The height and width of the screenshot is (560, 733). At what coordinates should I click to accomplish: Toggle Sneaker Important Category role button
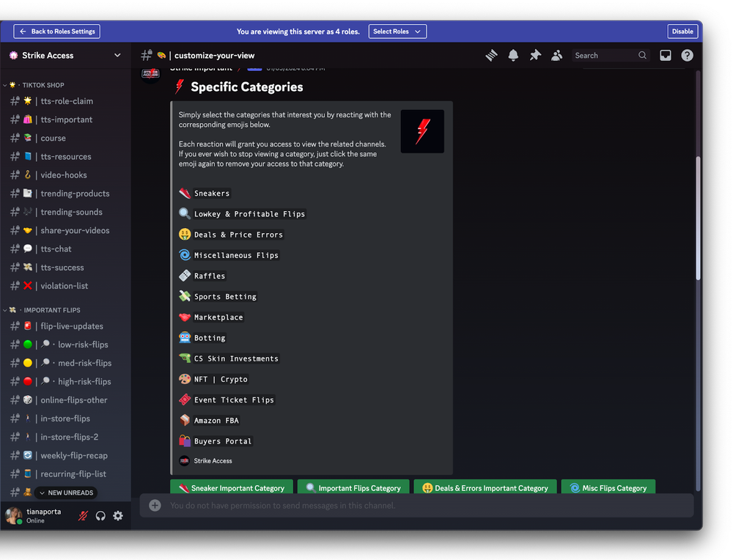[x=232, y=488]
